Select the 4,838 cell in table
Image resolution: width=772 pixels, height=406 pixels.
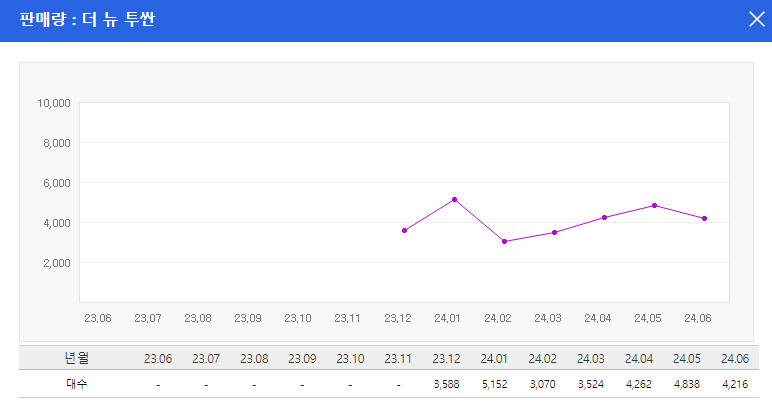pos(687,384)
